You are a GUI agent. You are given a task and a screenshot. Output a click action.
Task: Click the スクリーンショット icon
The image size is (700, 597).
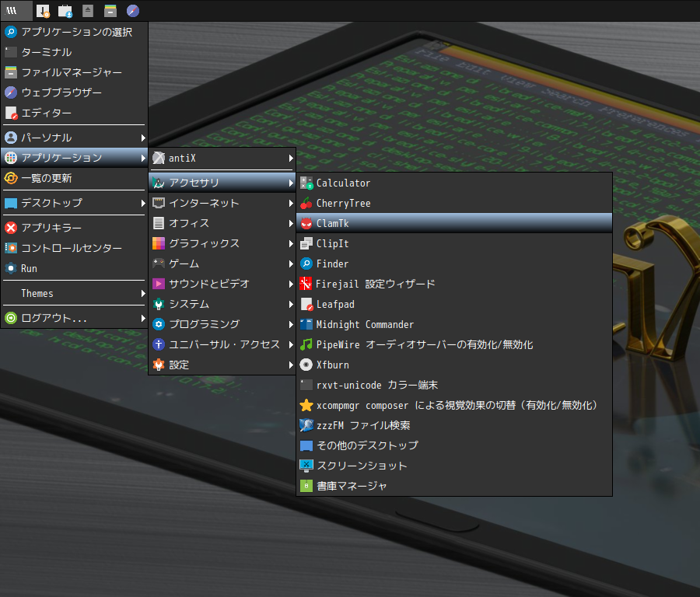click(306, 466)
